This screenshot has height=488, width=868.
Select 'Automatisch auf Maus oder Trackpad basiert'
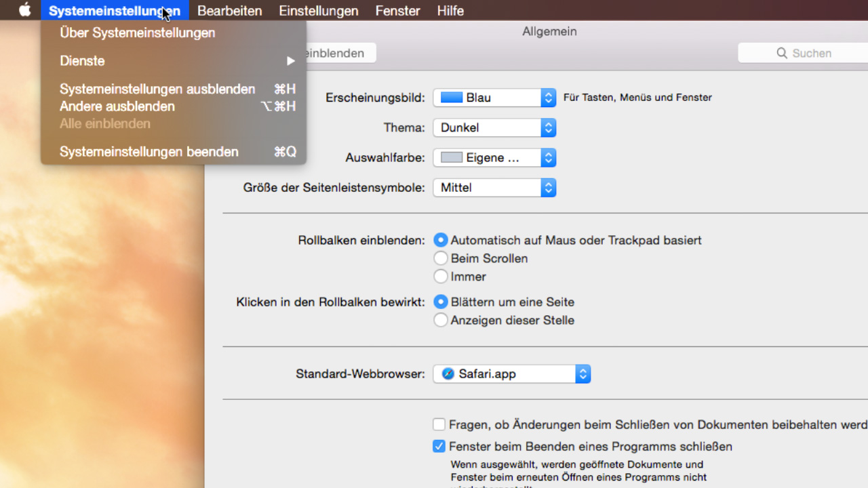[441, 240]
